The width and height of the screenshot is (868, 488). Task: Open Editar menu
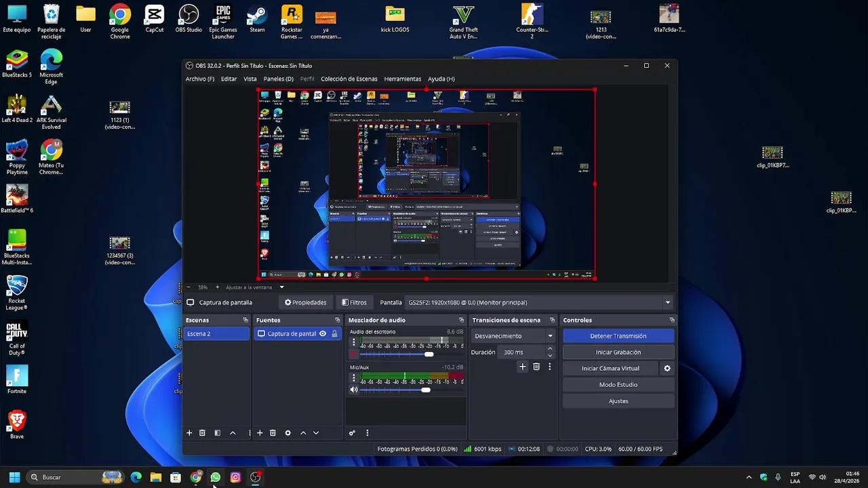click(229, 79)
